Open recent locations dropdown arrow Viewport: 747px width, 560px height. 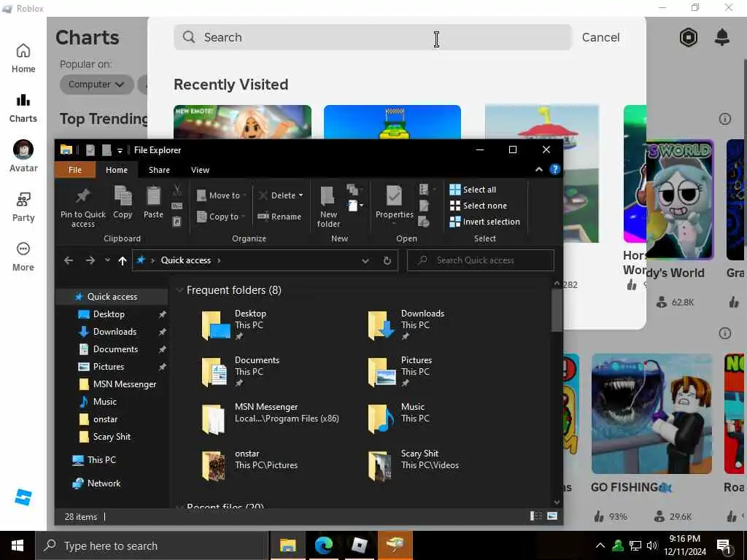click(108, 260)
